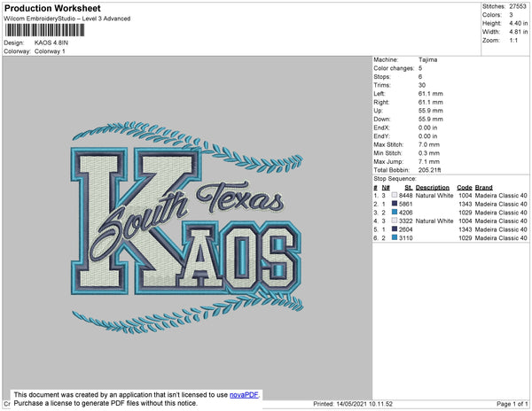Click the blue swatch beside stitch count 4206
This screenshot has height=411, width=532.
coord(395,212)
